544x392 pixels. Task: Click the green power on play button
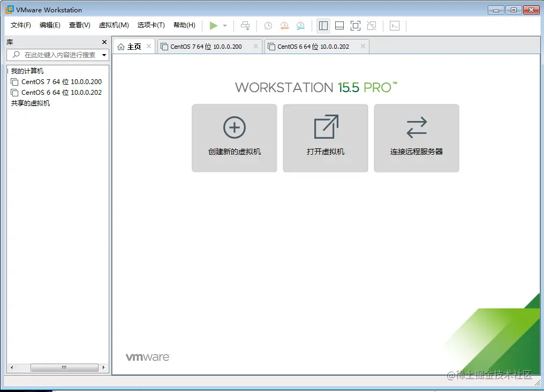point(213,26)
